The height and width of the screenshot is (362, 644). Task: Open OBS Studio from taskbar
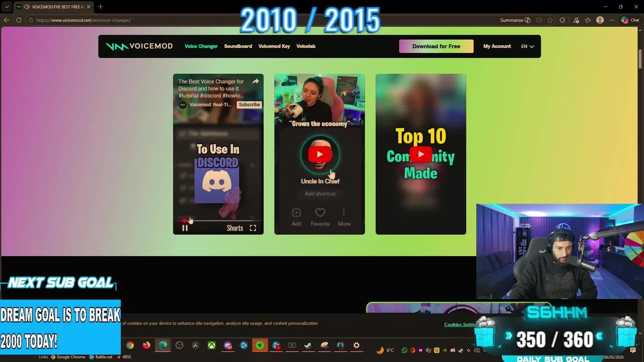click(179, 345)
